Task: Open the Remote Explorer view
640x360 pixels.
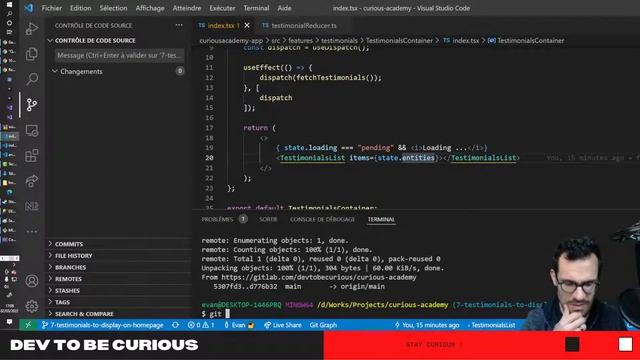Action: point(32,130)
